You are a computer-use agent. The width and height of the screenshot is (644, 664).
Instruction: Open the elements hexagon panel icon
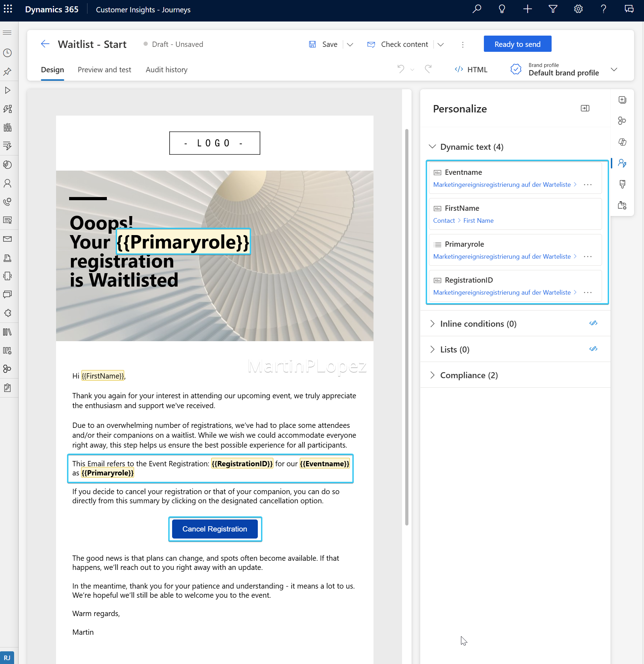click(622, 121)
